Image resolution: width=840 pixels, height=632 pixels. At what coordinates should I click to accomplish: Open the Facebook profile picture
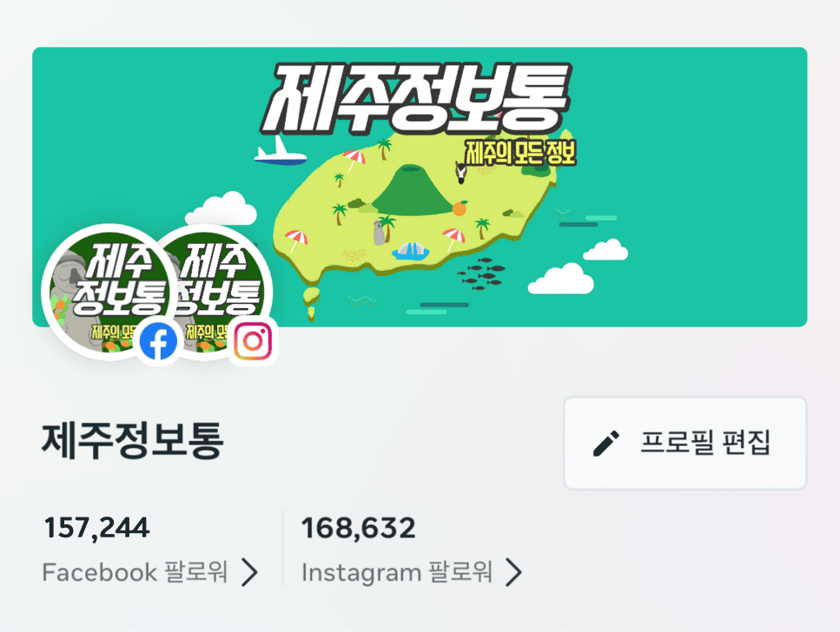tap(109, 292)
